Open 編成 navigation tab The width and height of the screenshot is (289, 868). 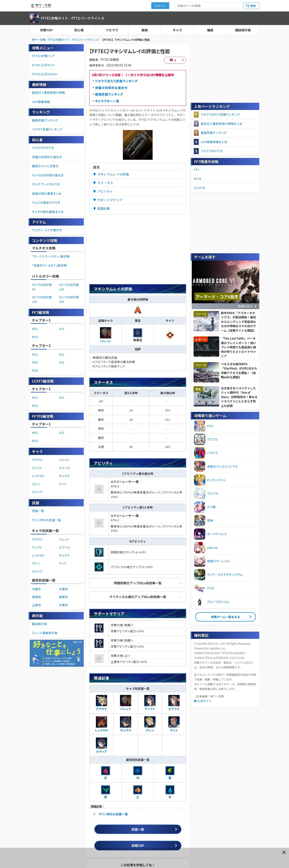click(x=210, y=30)
